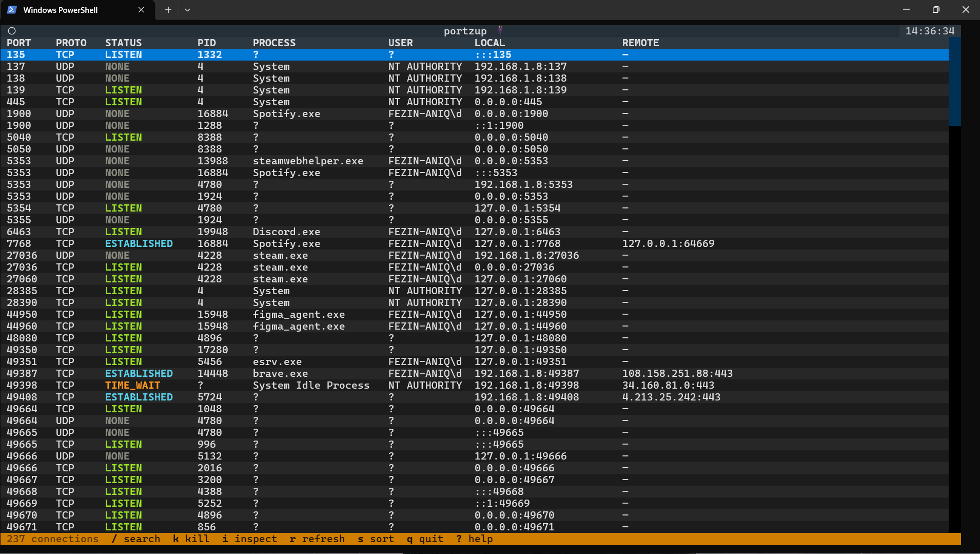Click local address 0.0.0.0:49670
The height and width of the screenshot is (554, 980).
pyautogui.click(x=514, y=515)
